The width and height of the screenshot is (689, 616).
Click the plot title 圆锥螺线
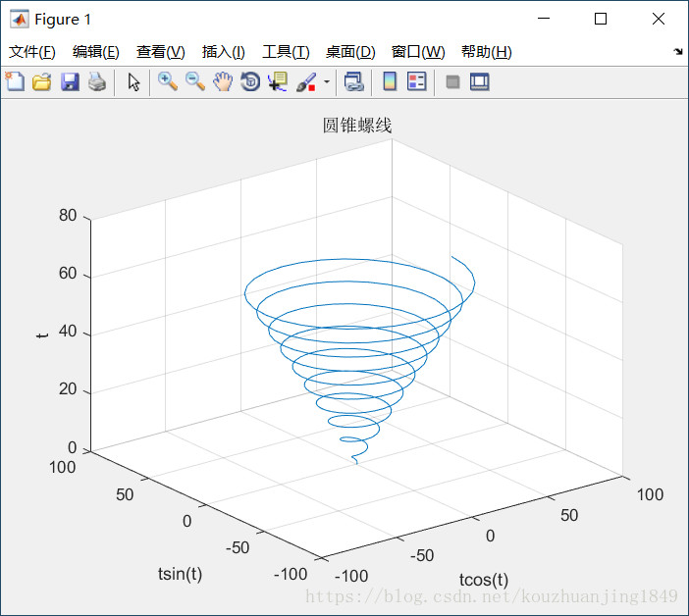(x=357, y=126)
